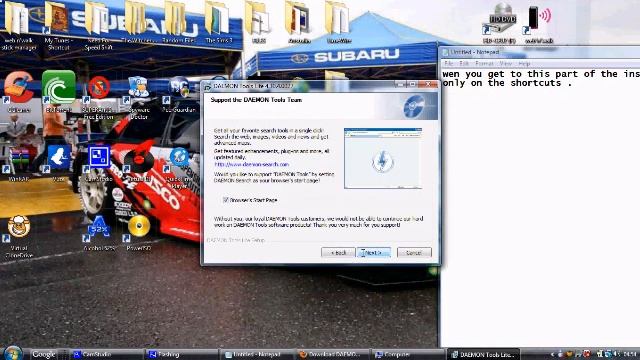Open the My Tunes shortcut folder
Viewport: 640px width, 360px height.
(x=58, y=24)
